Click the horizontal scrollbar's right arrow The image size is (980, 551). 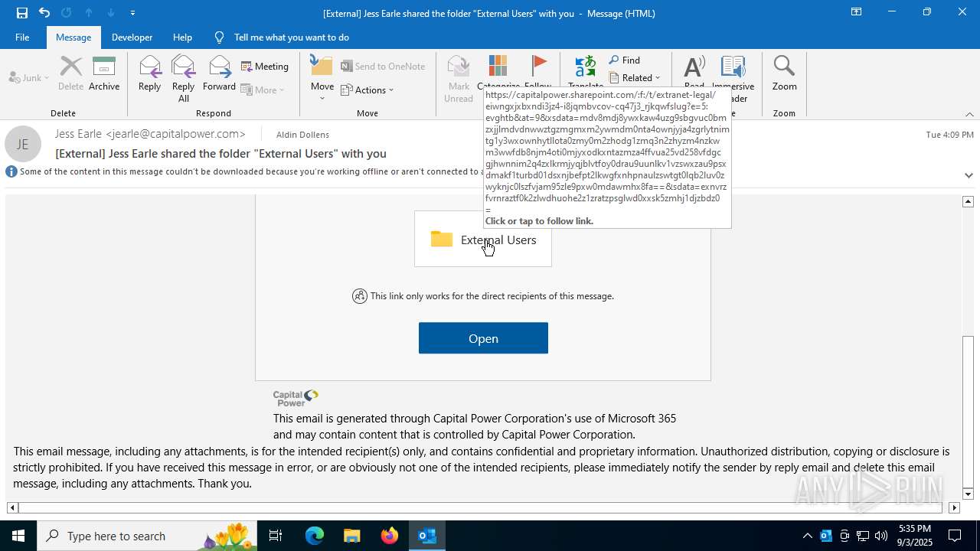(954, 507)
